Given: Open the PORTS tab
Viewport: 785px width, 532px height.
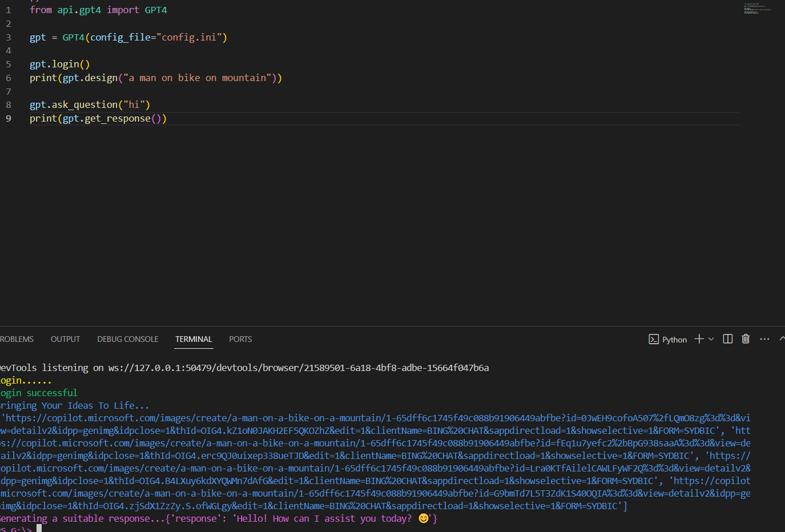Looking at the screenshot, I should pos(240,339).
